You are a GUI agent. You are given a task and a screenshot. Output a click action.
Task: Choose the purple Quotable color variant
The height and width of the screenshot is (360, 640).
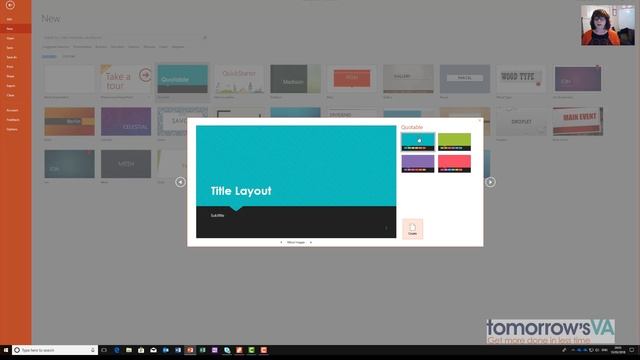coord(418,164)
